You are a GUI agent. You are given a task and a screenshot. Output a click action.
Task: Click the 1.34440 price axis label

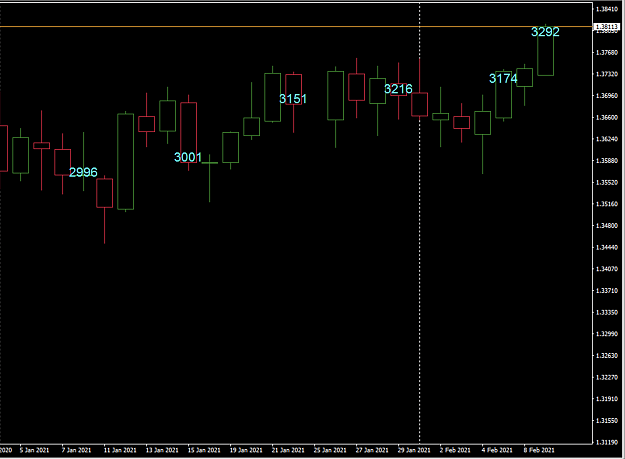point(607,247)
